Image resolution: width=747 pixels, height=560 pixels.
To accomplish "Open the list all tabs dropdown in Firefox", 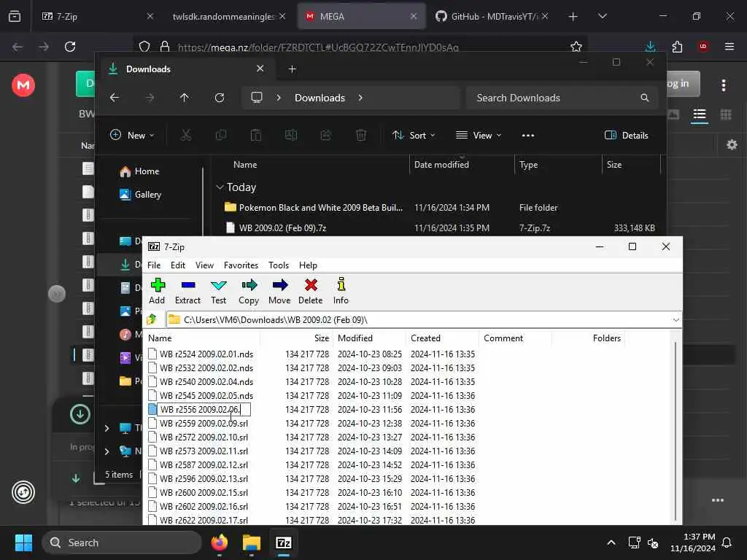I will (x=602, y=17).
